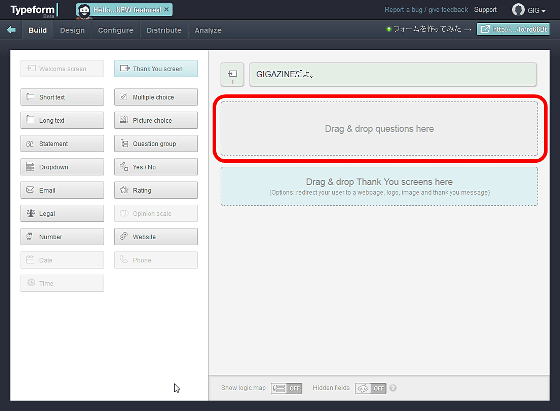Click Hidden fields help question mark
Screen dimensions: 560x411
tap(393, 388)
